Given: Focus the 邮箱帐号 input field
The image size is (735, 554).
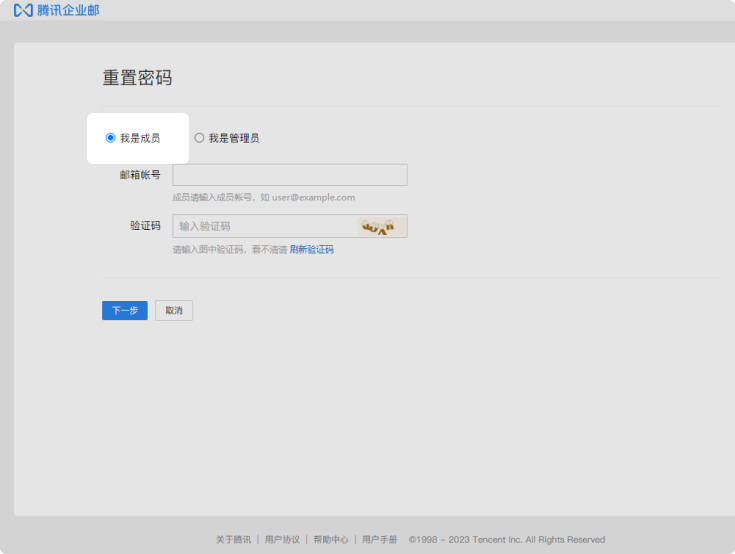Looking at the screenshot, I should (x=289, y=175).
